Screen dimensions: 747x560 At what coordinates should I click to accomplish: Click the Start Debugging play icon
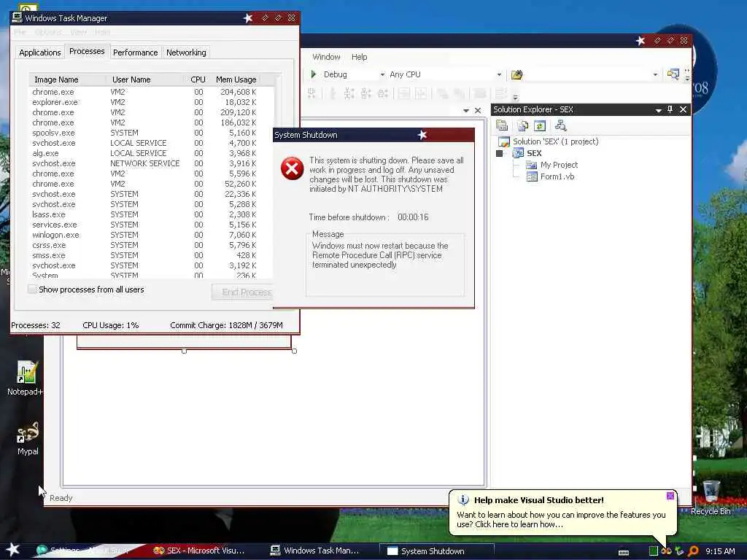coord(314,74)
